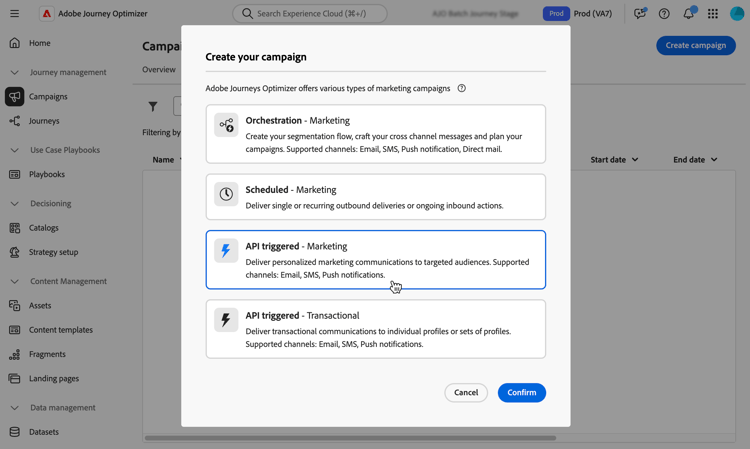This screenshot has width=750, height=449.
Task: Click the Name column header
Action: 163,160
